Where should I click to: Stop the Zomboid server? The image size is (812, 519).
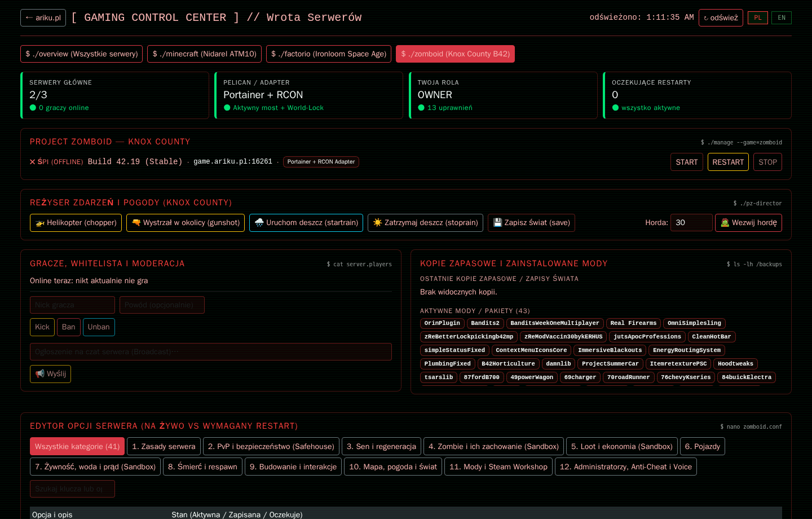pyautogui.click(x=767, y=162)
